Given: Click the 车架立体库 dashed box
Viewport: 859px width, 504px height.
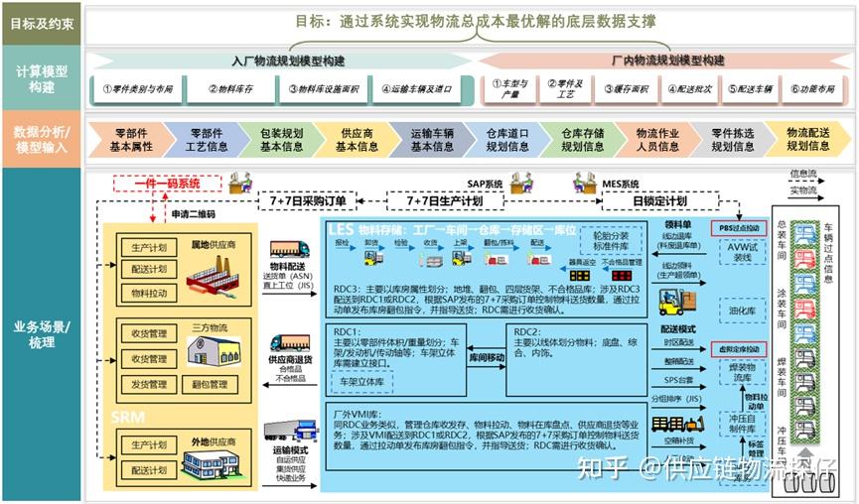Looking at the screenshot, I should [x=362, y=382].
